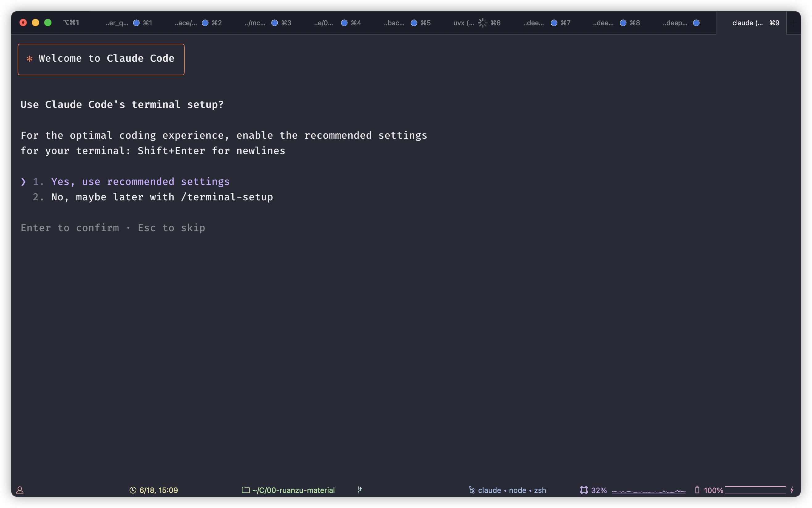Image resolution: width=812 pixels, height=508 pixels.
Task: Click the battery icon showing 100%
Action: (x=697, y=490)
